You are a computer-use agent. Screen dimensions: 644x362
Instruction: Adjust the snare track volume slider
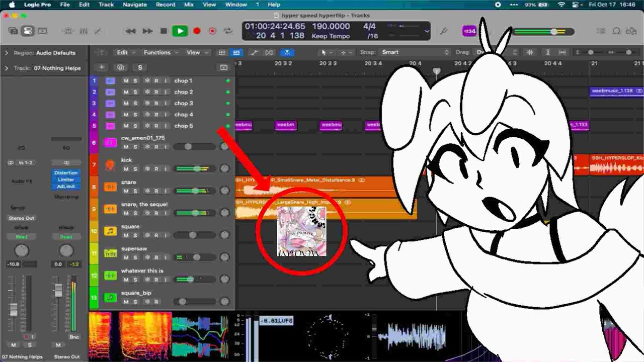click(x=195, y=191)
